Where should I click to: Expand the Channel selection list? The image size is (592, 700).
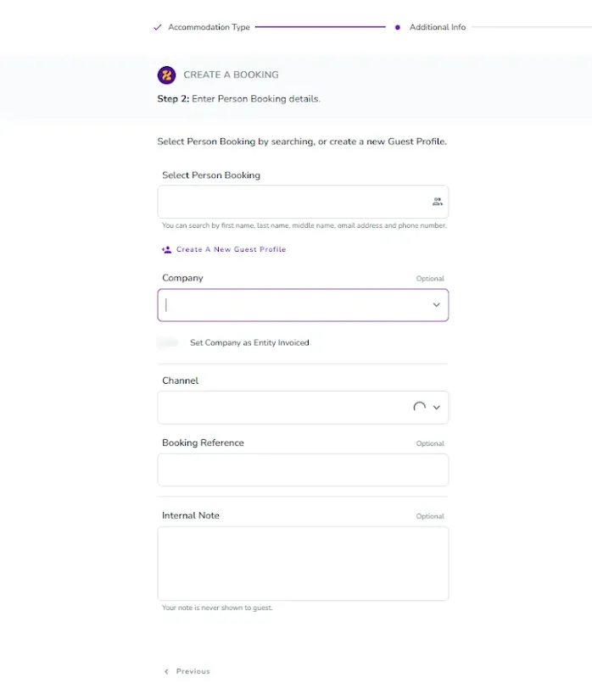[x=437, y=407]
